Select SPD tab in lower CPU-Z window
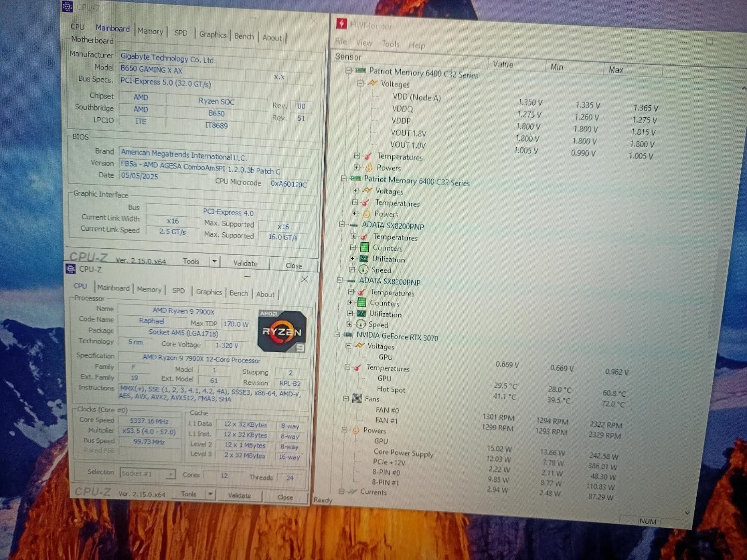The width and height of the screenshot is (747, 560). [x=178, y=290]
